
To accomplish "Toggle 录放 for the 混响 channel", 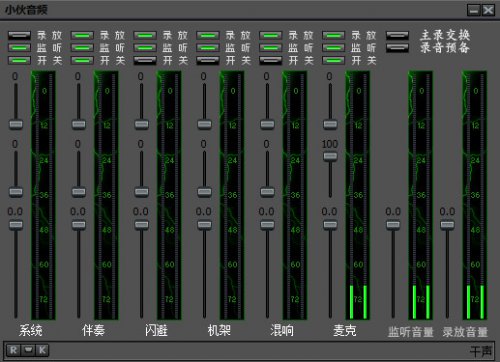I will coord(271,35).
